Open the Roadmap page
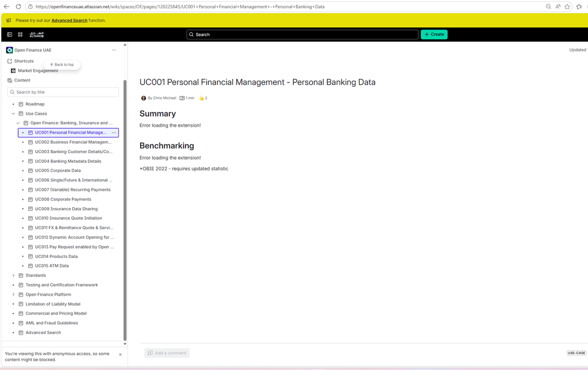Image resolution: width=588 pixels, height=370 pixels. (35, 104)
